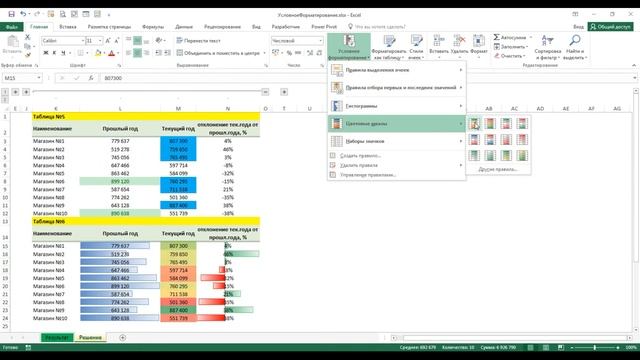
Task: Add a new sheet with plus
Action: [x=122, y=337]
